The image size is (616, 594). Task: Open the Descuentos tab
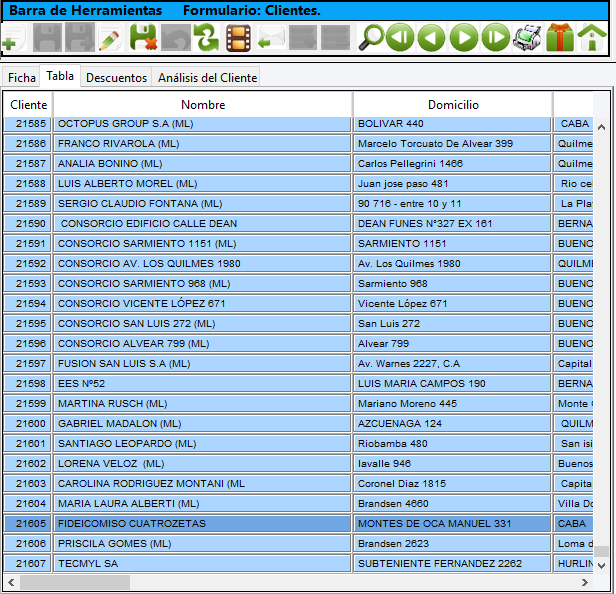point(116,77)
